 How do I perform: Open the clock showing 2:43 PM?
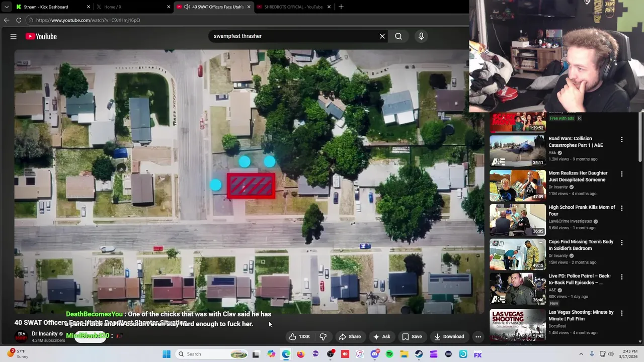point(629,354)
